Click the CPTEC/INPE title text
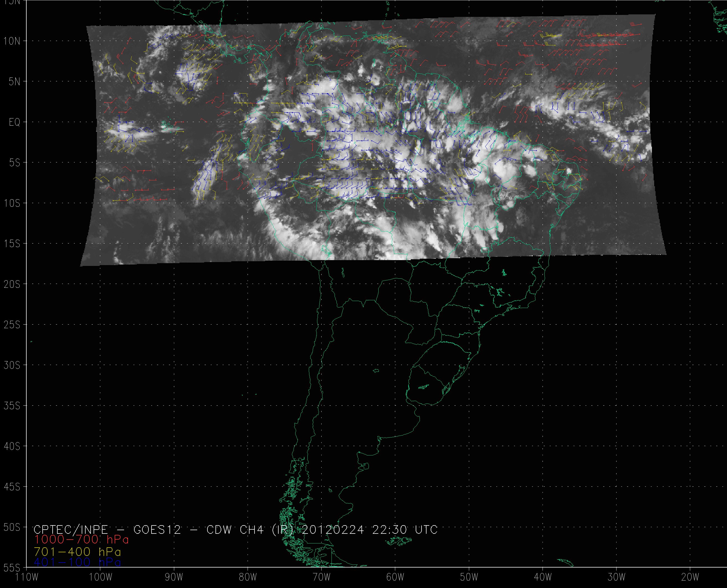 click(x=71, y=529)
